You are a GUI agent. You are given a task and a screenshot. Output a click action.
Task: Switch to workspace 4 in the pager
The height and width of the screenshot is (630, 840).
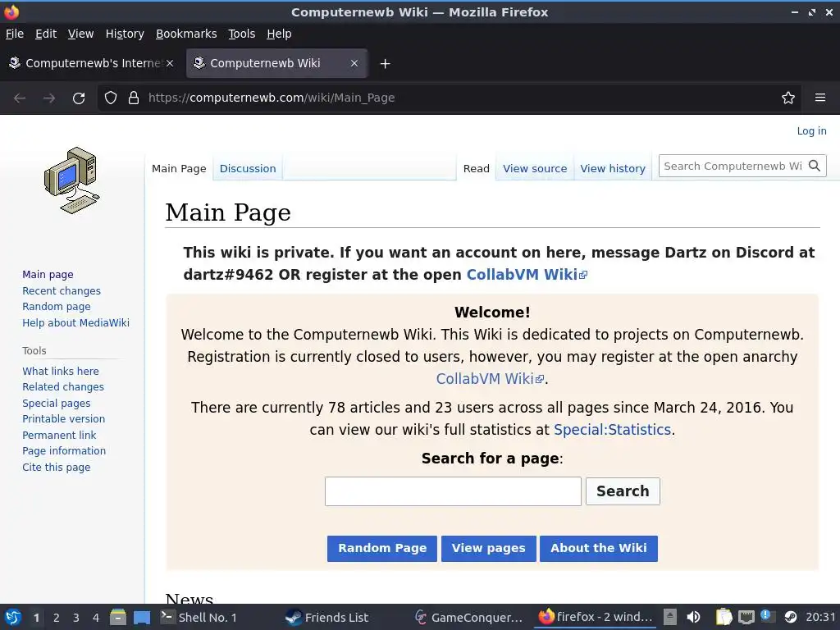tap(96, 618)
